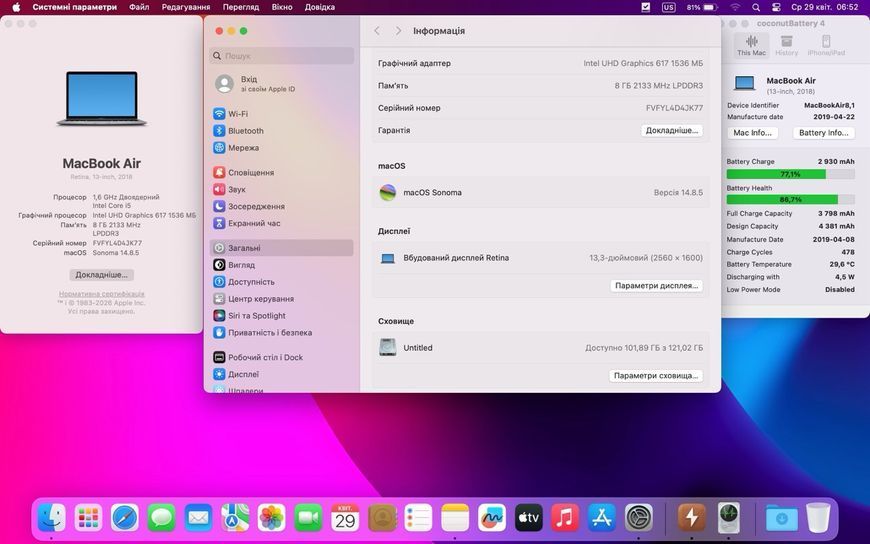Open Mail app in the Dock
Viewport: 870px width, 544px height.
198,518
